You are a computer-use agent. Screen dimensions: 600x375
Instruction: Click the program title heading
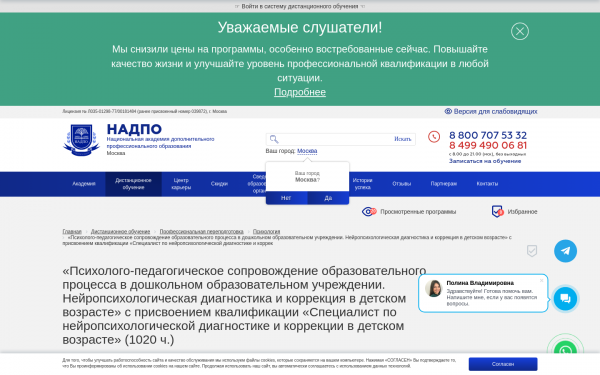(x=244, y=305)
